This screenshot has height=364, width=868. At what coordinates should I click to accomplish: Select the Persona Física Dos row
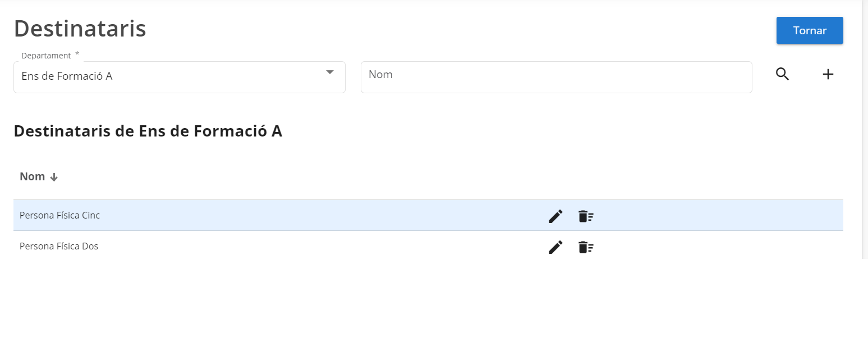point(59,246)
